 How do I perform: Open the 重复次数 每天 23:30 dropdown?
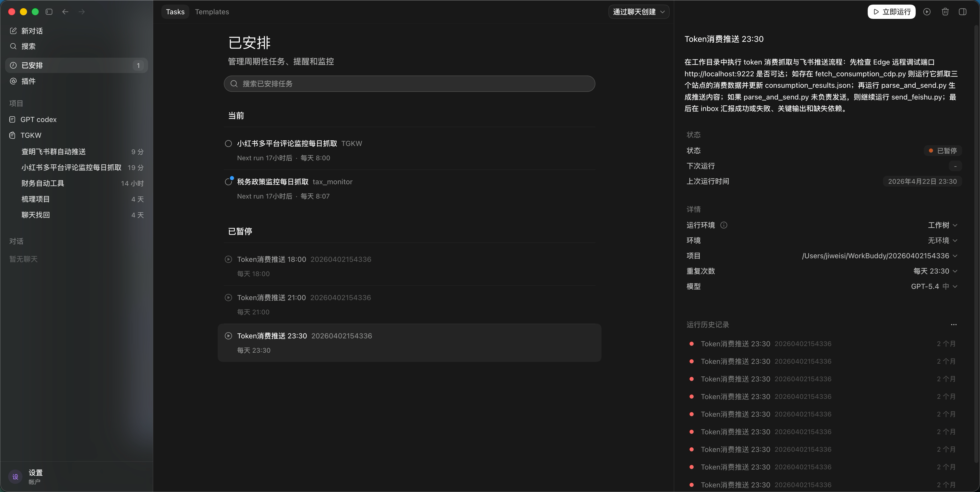(x=935, y=271)
